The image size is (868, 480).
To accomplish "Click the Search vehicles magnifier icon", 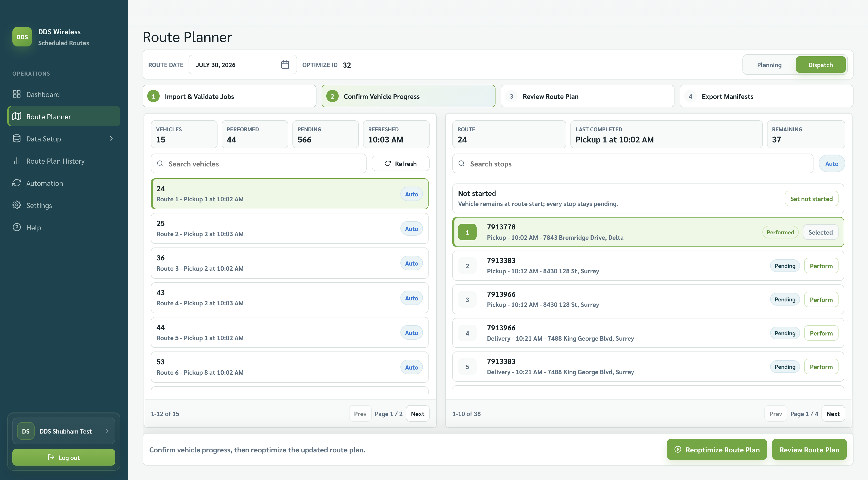I will tap(160, 164).
